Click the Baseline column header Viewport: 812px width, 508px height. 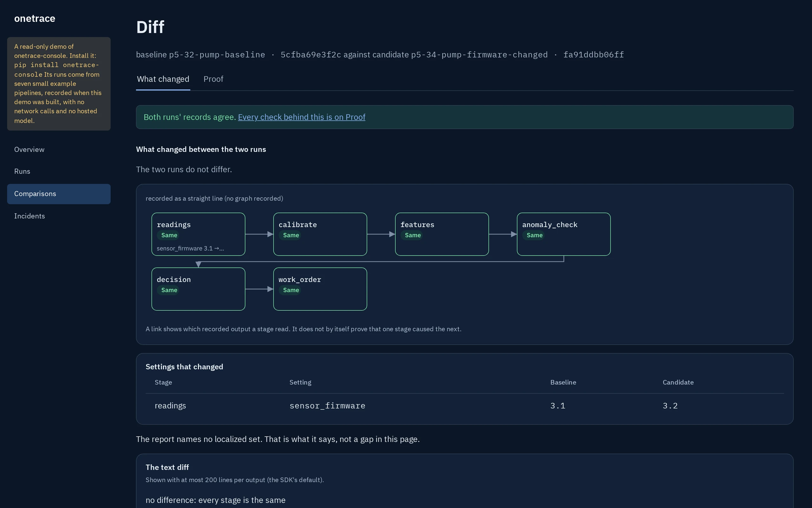coord(563,382)
